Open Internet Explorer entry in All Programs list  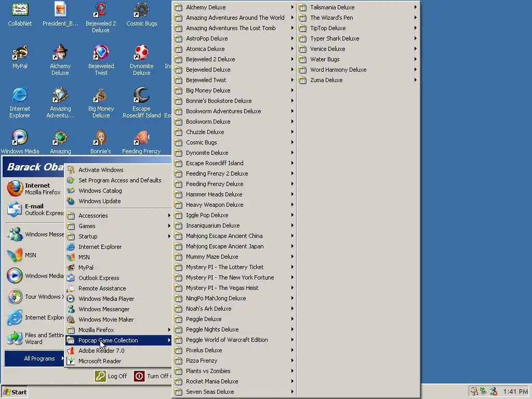118,247
